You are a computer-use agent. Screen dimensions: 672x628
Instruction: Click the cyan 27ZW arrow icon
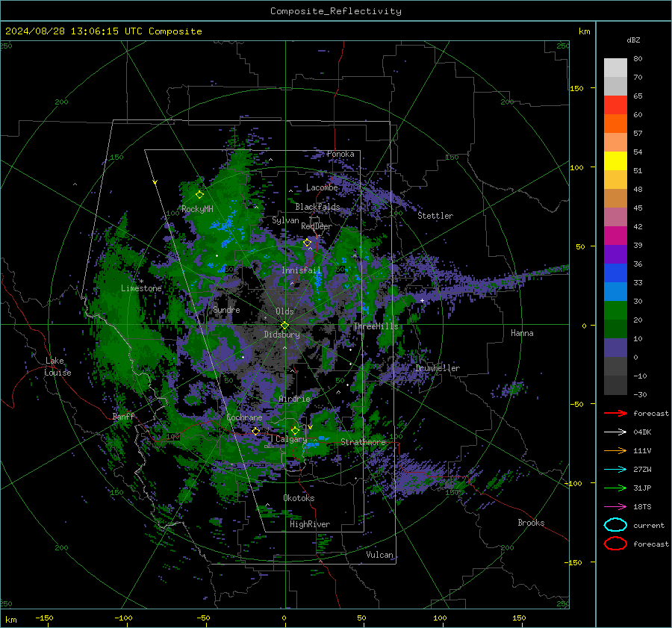tap(615, 470)
